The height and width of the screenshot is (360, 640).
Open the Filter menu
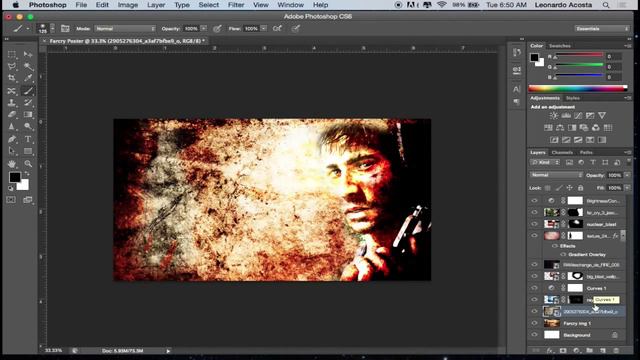tap(236, 5)
